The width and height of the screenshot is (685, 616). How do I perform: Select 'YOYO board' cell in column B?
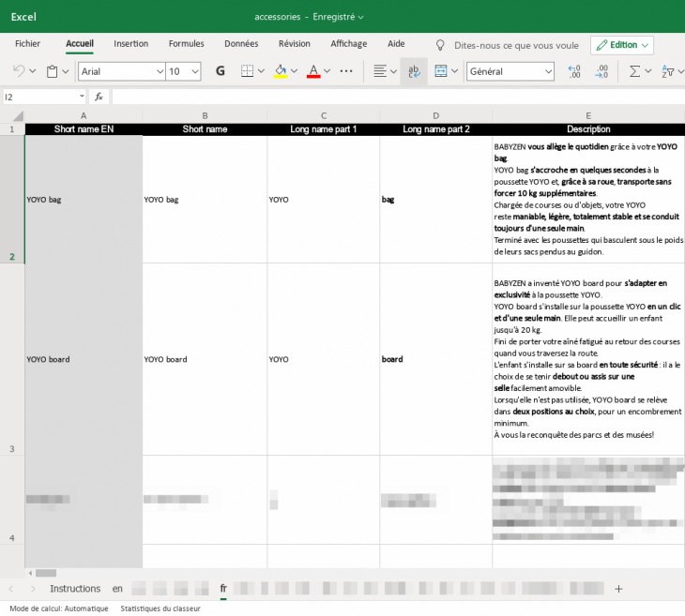[205, 359]
